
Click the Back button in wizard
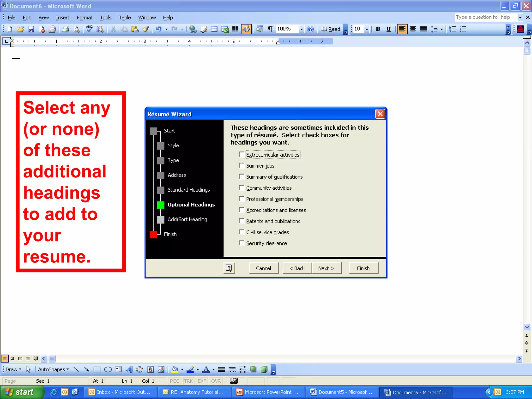pos(297,268)
